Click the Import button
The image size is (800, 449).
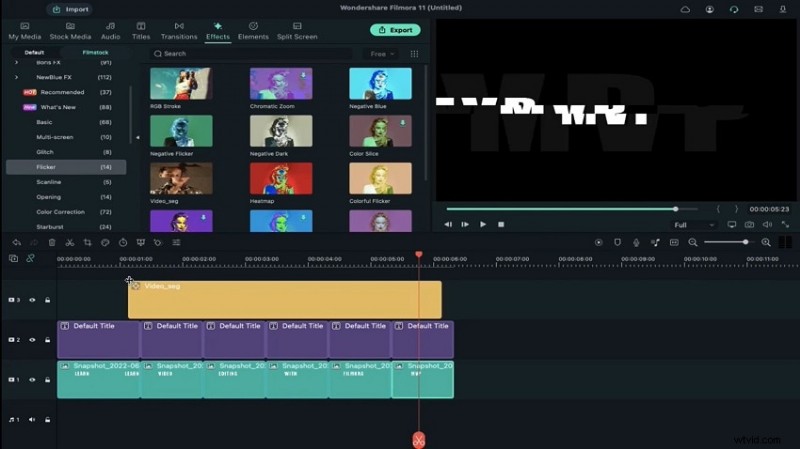[70, 9]
